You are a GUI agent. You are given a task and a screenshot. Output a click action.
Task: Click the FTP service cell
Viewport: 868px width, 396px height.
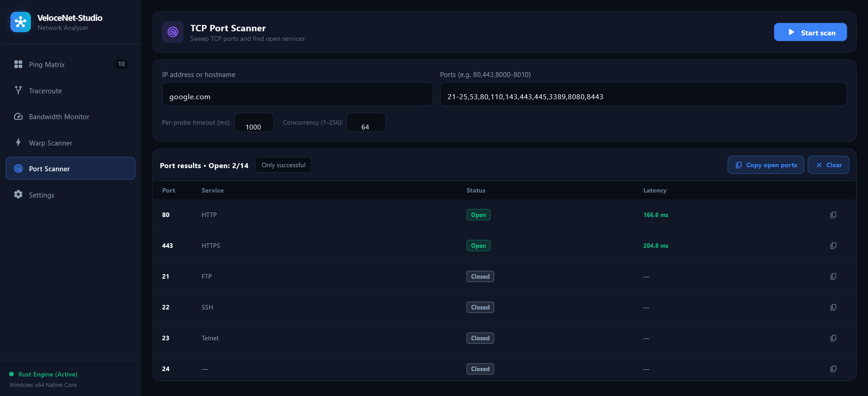tap(206, 276)
